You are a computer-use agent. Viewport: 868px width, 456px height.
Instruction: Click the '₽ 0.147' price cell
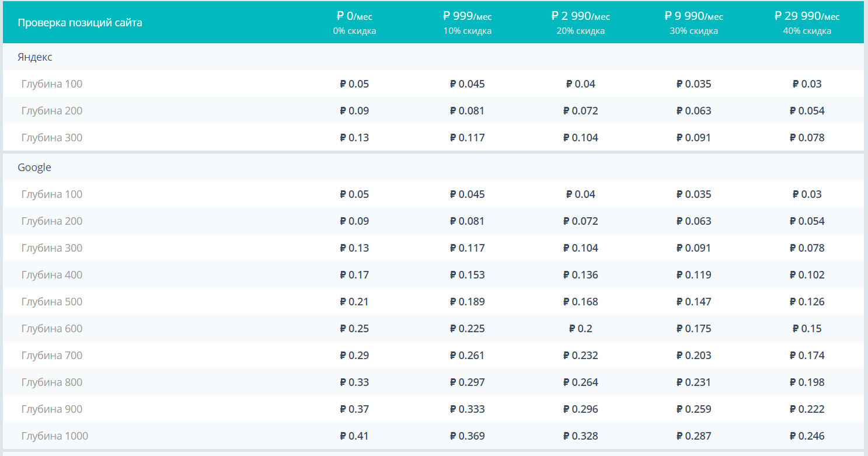click(694, 302)
